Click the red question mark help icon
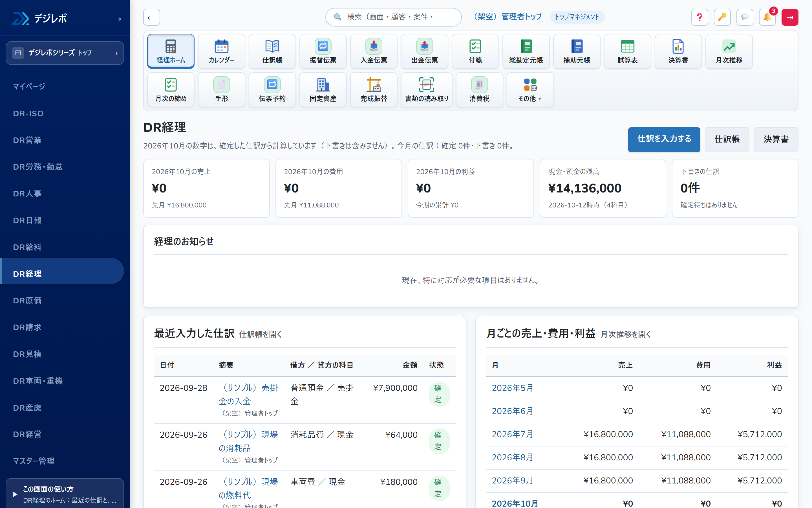Image resolution: width=812 pixels, height=508 pixels. [x=700, y=17]
